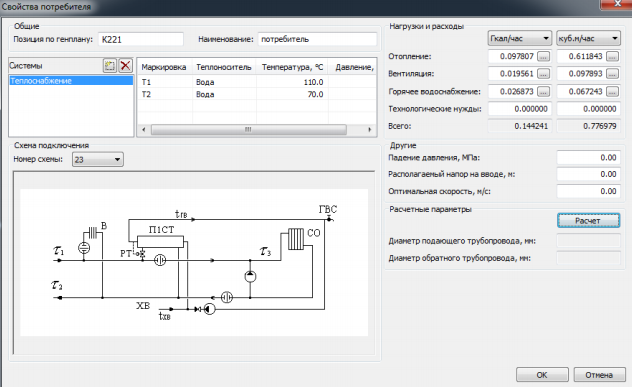Viewport: 632px width, 387px height.
Task: Click the Позиция по генплану field K221
Action: 141,39
